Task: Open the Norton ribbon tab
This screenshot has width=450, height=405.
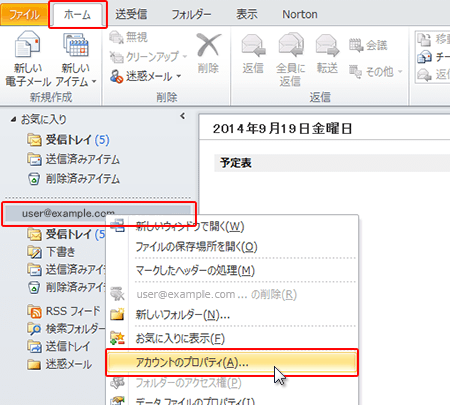Action: tap(300, 14)
